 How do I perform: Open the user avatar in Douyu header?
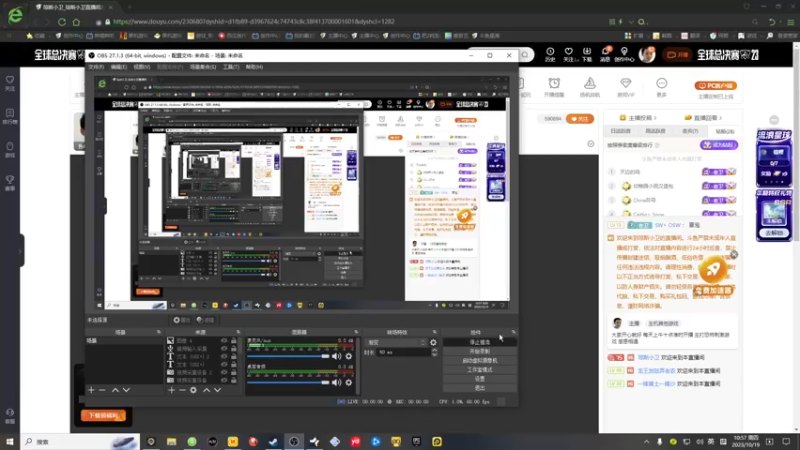click(647, 55)
